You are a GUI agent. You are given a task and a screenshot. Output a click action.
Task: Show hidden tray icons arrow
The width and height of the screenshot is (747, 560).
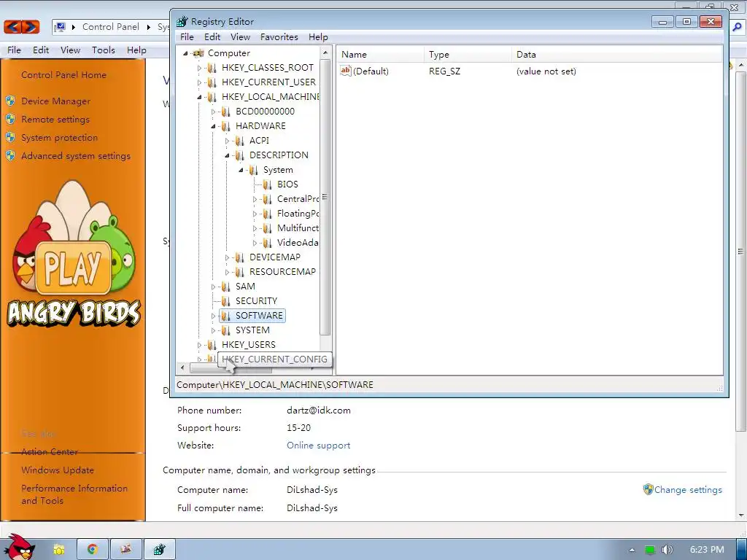click(x=632, y=550)
